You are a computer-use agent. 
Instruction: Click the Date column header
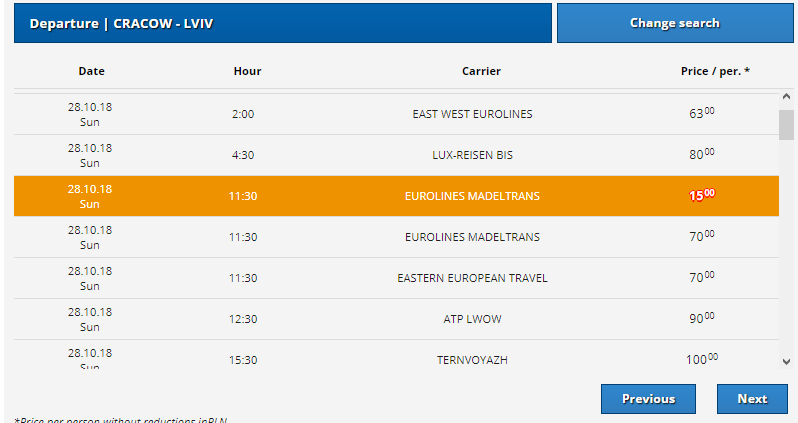(91, 71)
